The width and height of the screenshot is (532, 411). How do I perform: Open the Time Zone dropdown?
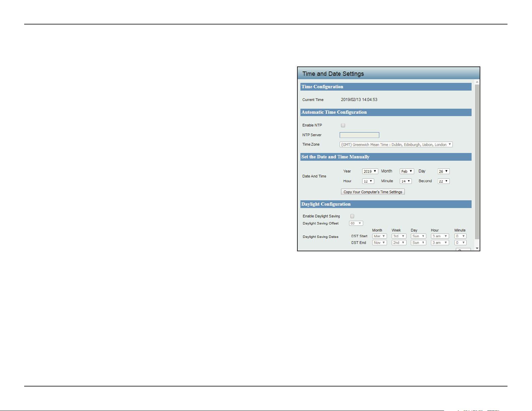(396, 145)
